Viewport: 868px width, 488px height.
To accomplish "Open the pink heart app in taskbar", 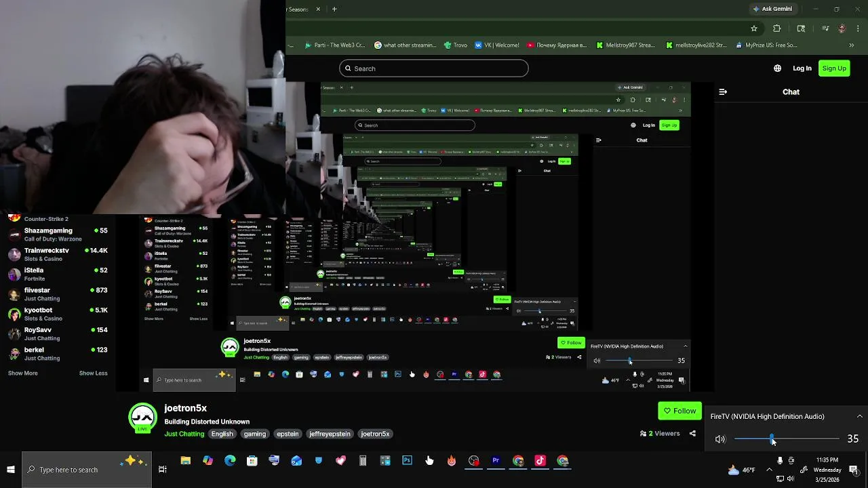I will pyautogui.click(x=340, y=461).
